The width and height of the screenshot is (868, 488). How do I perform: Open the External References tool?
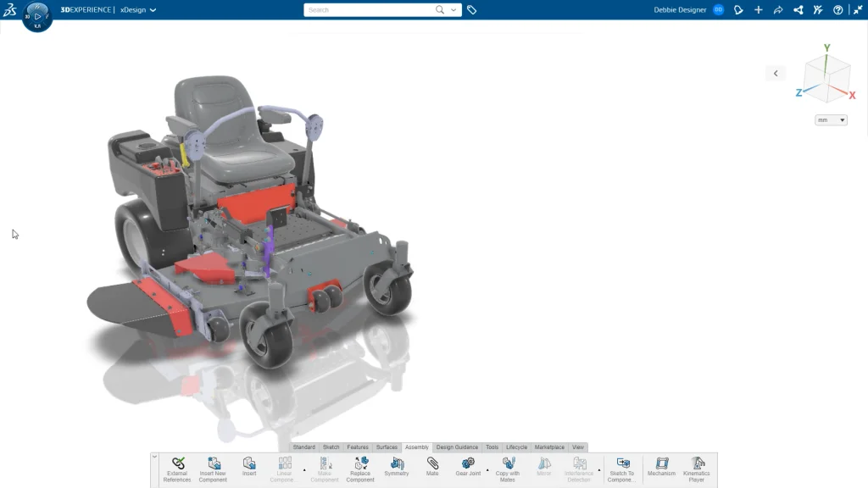tap(177, 468)
